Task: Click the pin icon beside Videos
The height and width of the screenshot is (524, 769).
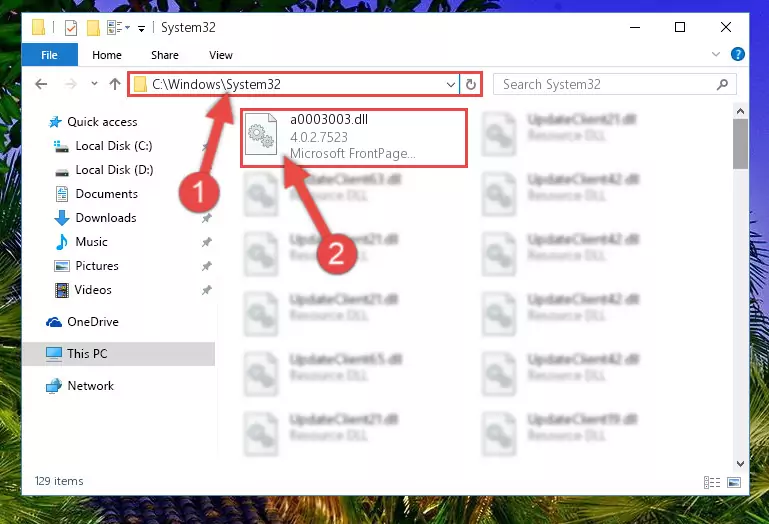Action: [206, 290]
